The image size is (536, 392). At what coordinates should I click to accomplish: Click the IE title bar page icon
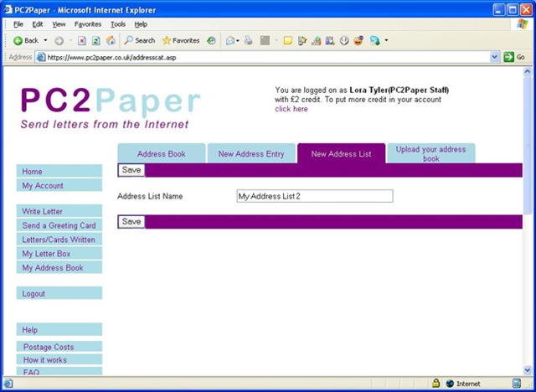[x=8, y=9]
